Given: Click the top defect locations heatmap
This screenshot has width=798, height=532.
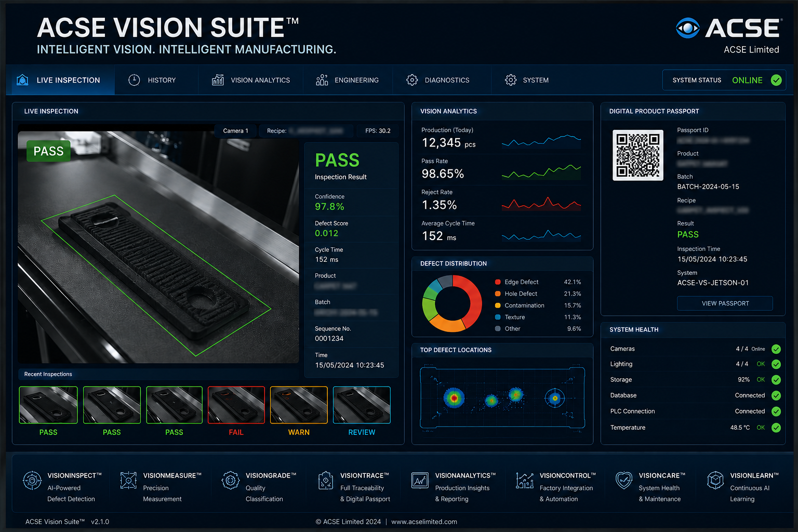Looking at the screenshot, I should 502,399.
